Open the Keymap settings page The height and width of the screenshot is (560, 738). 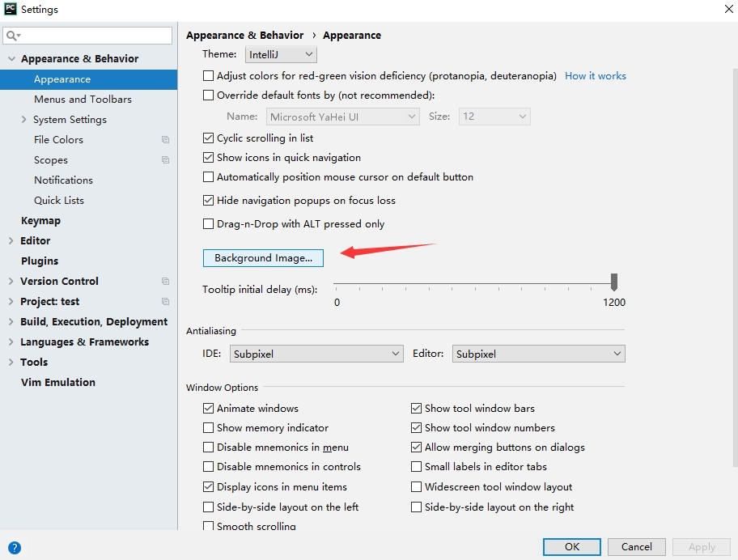pos(40,221)
